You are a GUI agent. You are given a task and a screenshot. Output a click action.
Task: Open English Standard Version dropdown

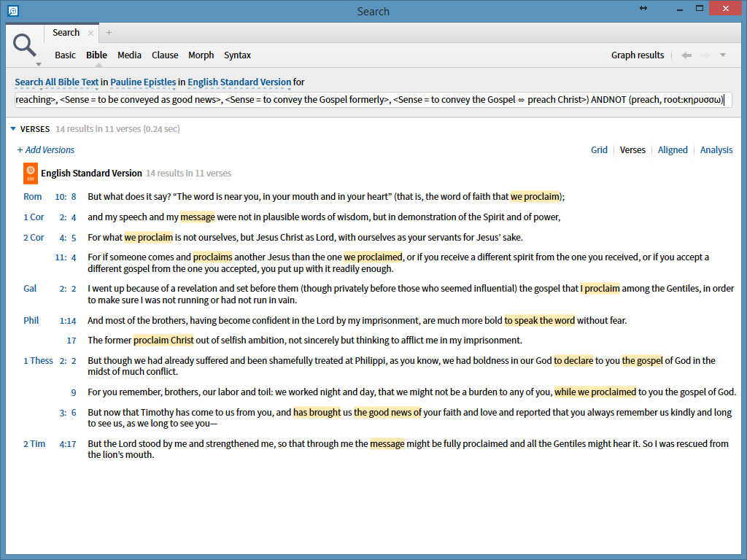click(239, 82)
